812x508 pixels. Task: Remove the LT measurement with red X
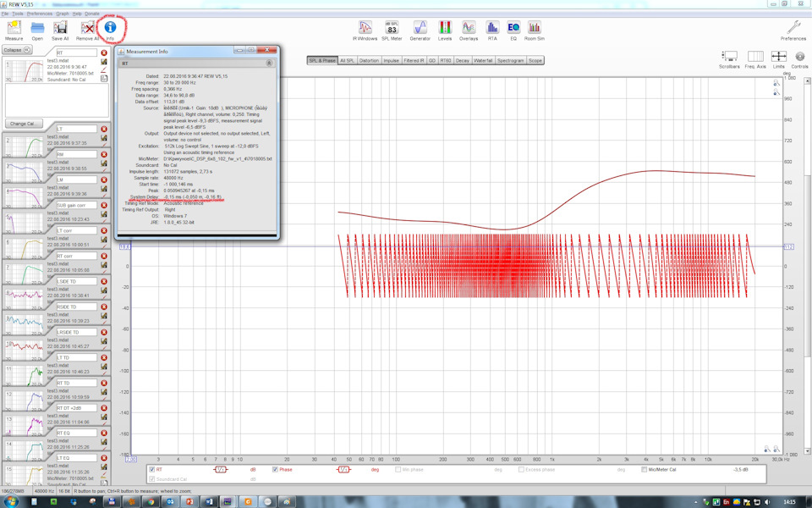(104, 129)
